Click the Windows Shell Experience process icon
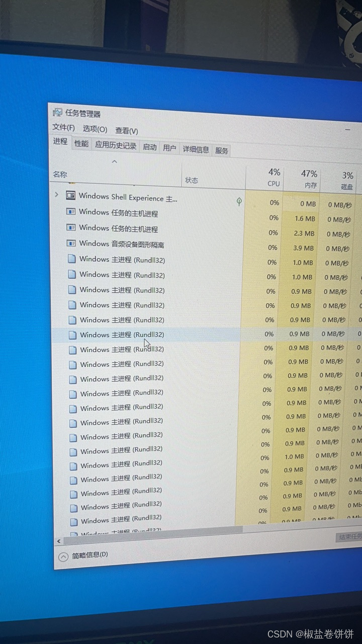 [71, 195]
